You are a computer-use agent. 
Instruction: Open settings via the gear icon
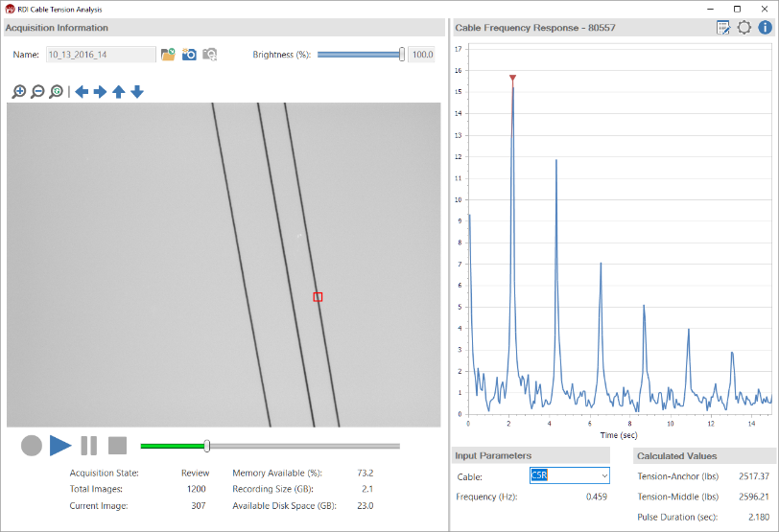pyautogui.click(x=744, y=27)
